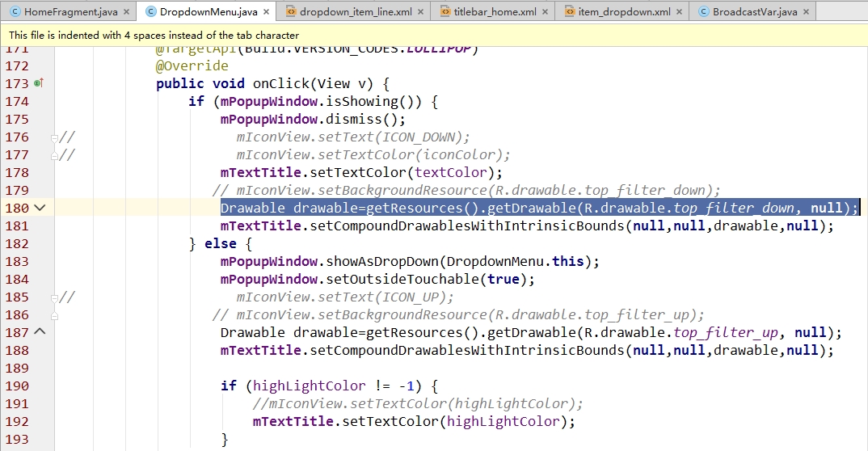This screenshot has height=451, width=868.
Task: Click setCompoundDrawablesWithIntrinsicBounds on line 188
Action: tap(527, 350)
